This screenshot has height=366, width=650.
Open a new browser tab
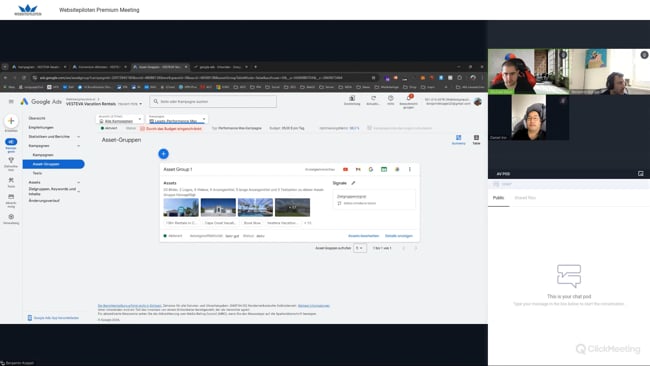[x=255, y=67]
